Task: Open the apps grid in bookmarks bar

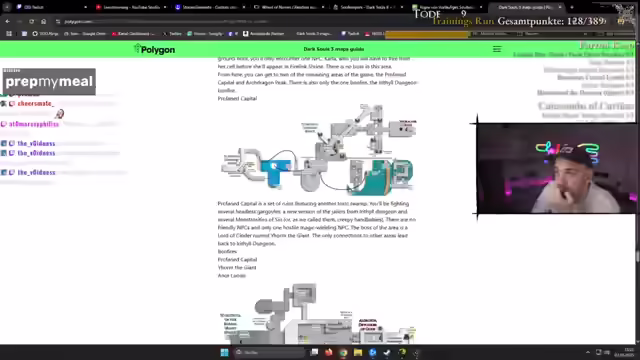Action: coord(9,33)
